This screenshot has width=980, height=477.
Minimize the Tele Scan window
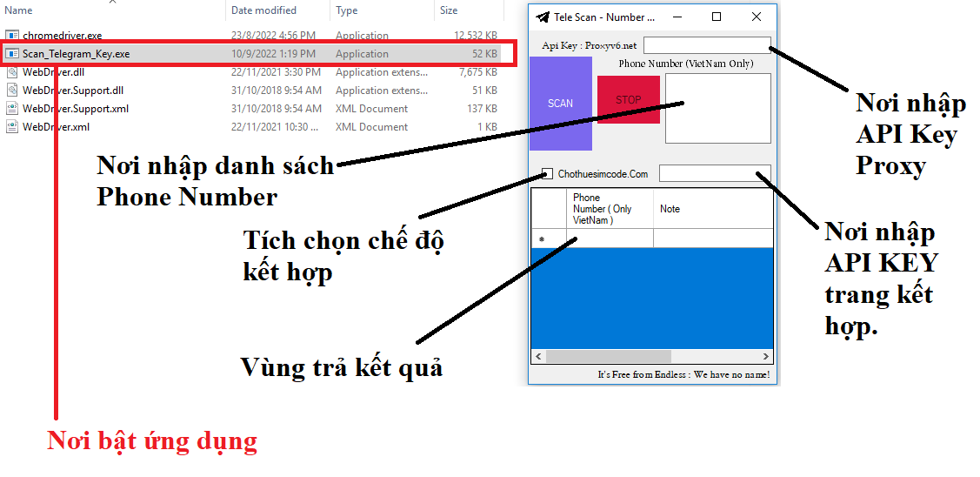tap(677, 17)
